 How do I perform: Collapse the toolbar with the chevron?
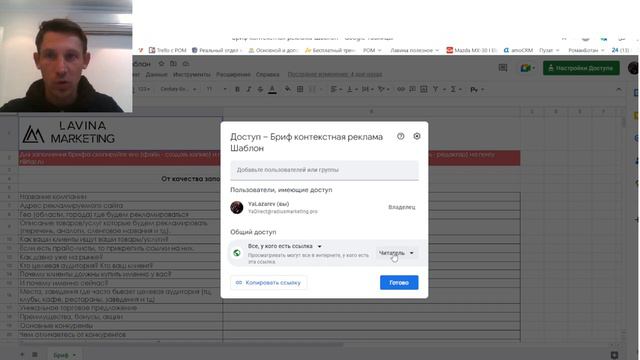[619, 89]
